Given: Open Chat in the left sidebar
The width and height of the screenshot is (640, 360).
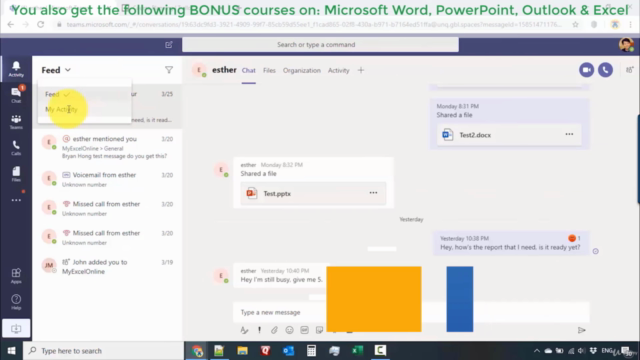Looking at the screenshot, I should [16, 95].
